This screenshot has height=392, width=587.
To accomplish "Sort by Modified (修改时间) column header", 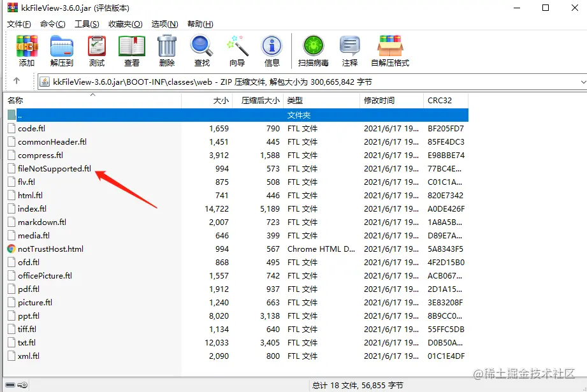I will 391,100.
